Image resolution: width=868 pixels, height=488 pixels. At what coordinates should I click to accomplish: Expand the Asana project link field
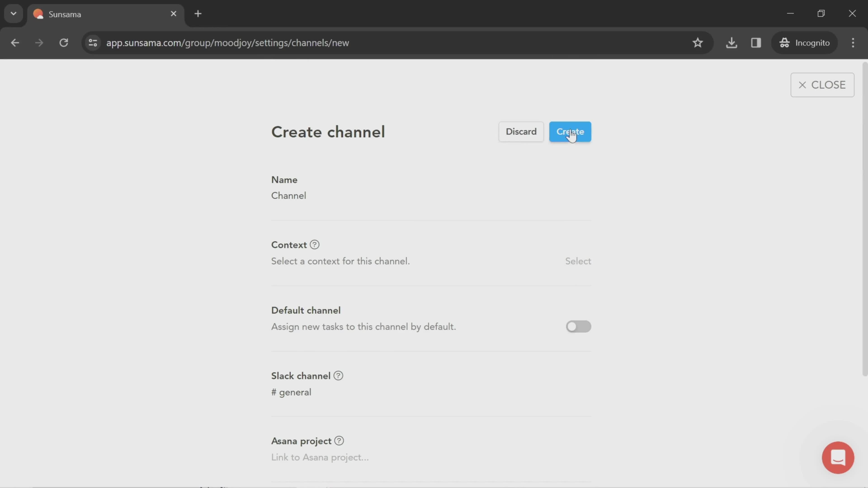tap(320, 457)
